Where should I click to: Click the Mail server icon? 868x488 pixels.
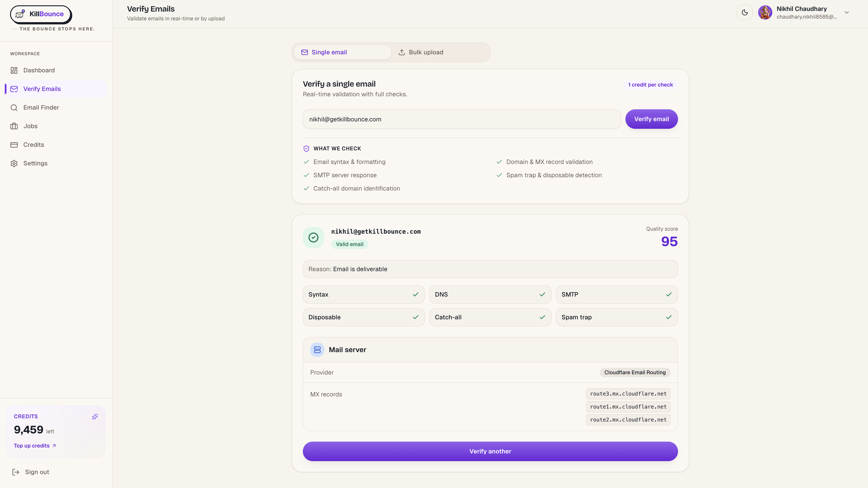pyautogui.click(x=317, y=350)
